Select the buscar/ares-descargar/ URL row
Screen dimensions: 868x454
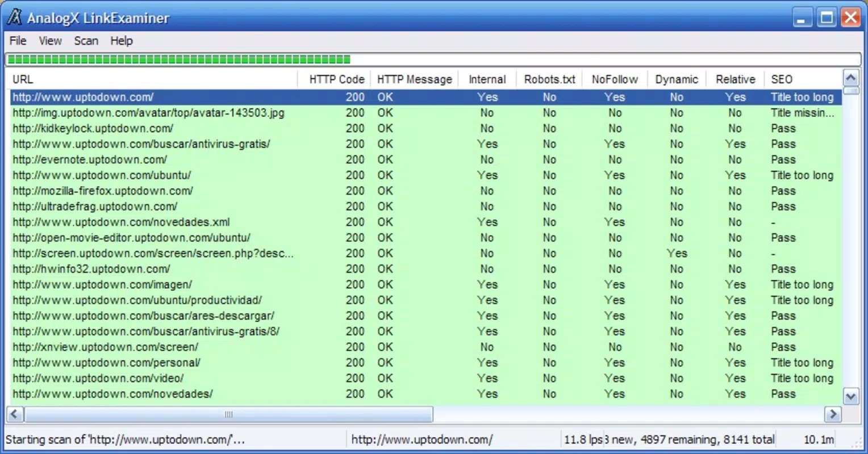pos(425,316)
